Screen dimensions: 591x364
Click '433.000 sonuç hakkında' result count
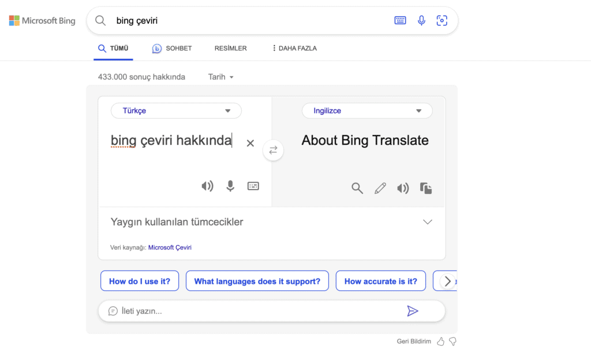click(142, 77)
